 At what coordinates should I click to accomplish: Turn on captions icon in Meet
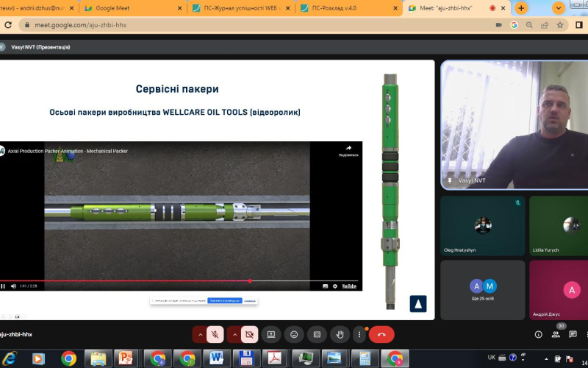coord(316,334)
